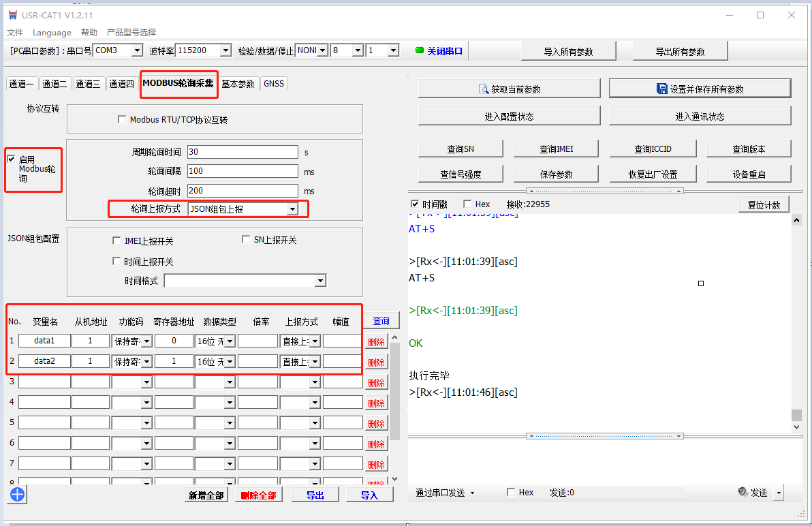Turn off the 时间戳 timestamp checkbox
The height and width of the screenshot is (526, 812).
point(415,204)
